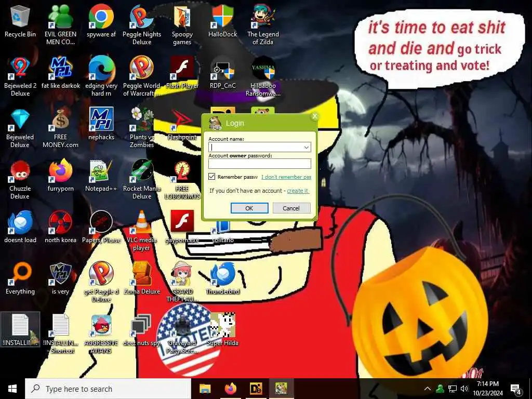Launch Peggle World of Warcraft shortcut

(x=142, y=76)
